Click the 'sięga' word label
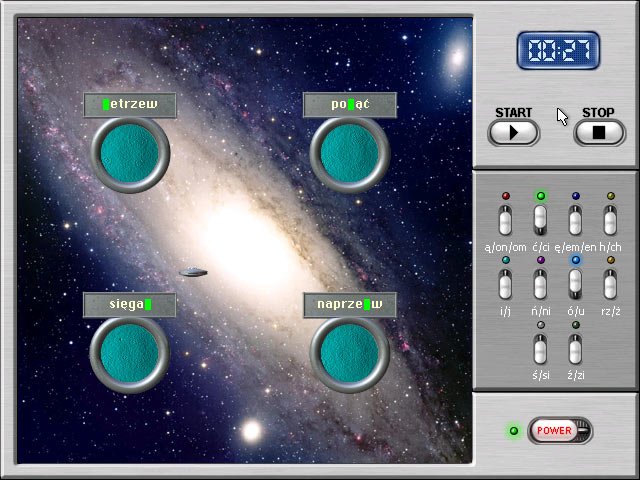Viewport: 640px width, 480px height. point(130,304)
